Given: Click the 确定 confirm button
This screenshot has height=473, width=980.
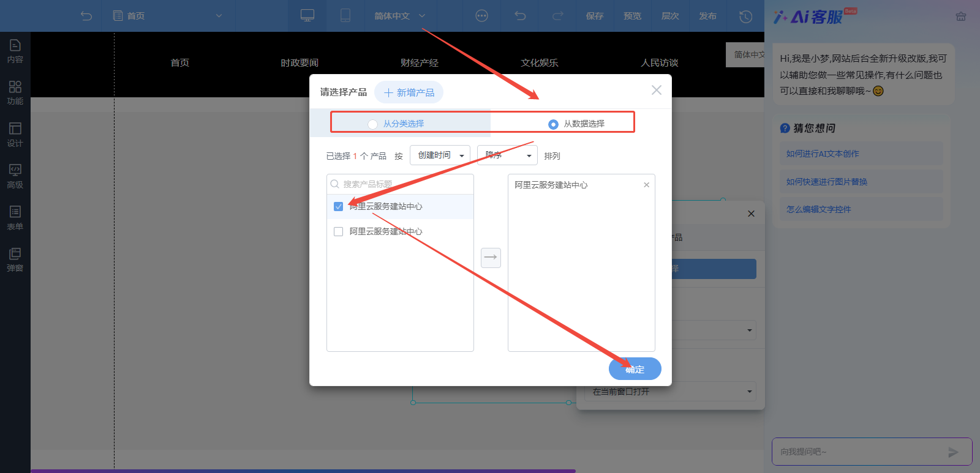Looking at the screenshot, I should tap(635, 369).
